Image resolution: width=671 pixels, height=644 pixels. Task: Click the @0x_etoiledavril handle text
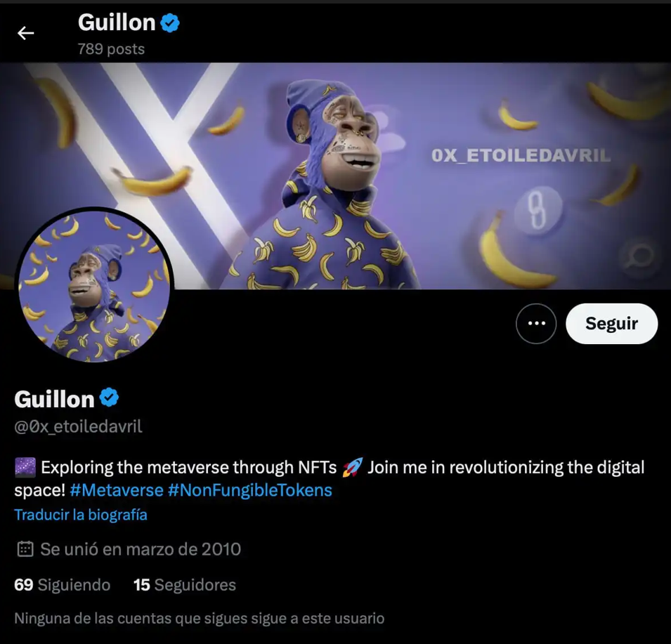coord(78,426)
